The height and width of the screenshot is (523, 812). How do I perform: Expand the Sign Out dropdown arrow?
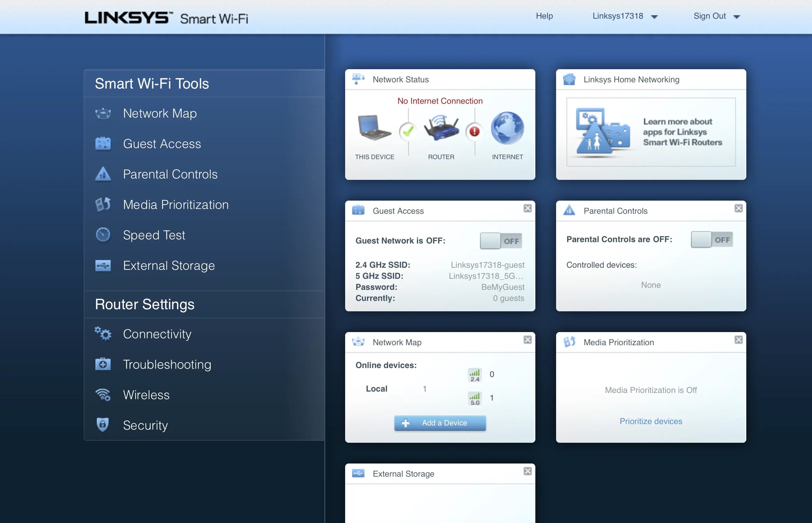[737, 17]
